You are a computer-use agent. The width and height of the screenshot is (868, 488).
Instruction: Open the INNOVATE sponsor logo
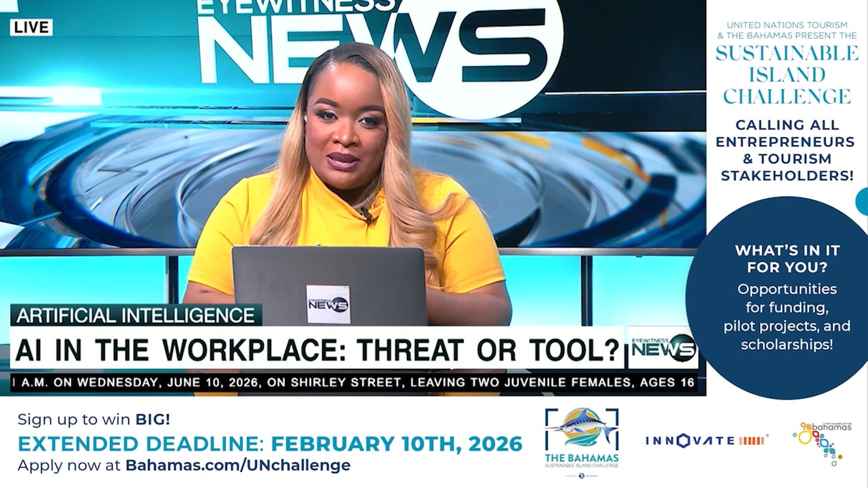coord(706,440)
